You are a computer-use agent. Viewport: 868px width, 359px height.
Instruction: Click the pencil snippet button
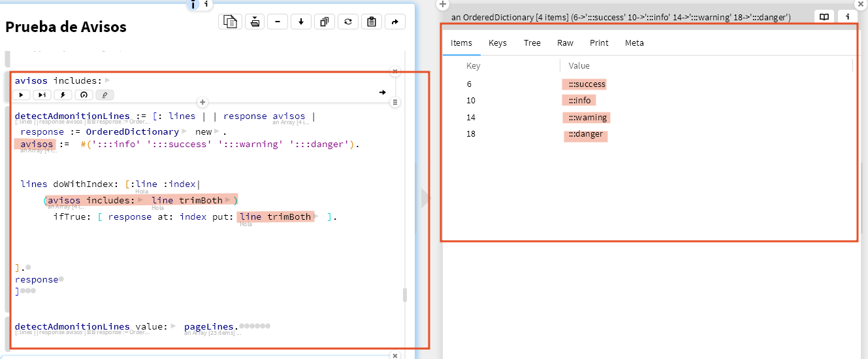tap(104, 95)
